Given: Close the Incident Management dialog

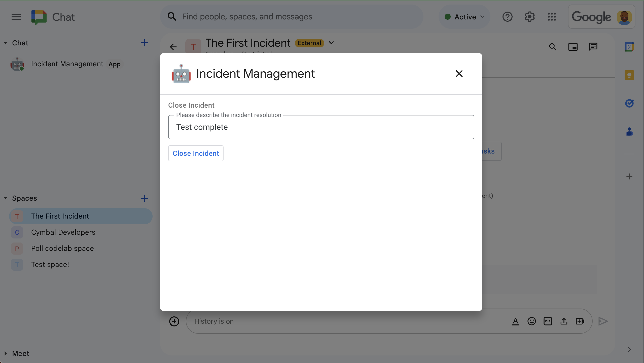Looking at the screenshot, I should [x=459, y=74].
